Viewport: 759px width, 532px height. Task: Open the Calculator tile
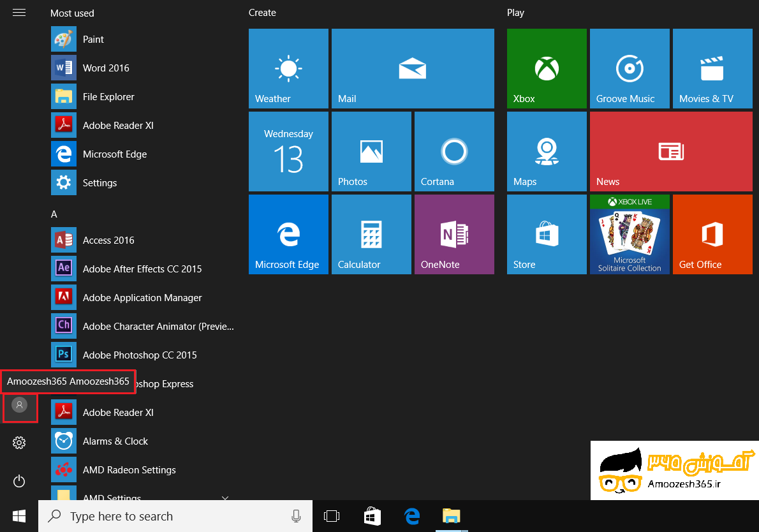point(371,234)
